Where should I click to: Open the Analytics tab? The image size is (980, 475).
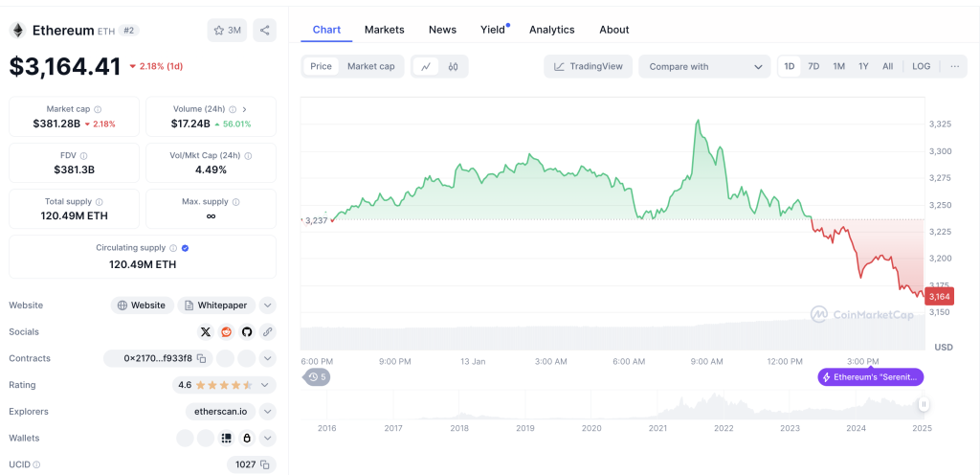click(552, 30)
